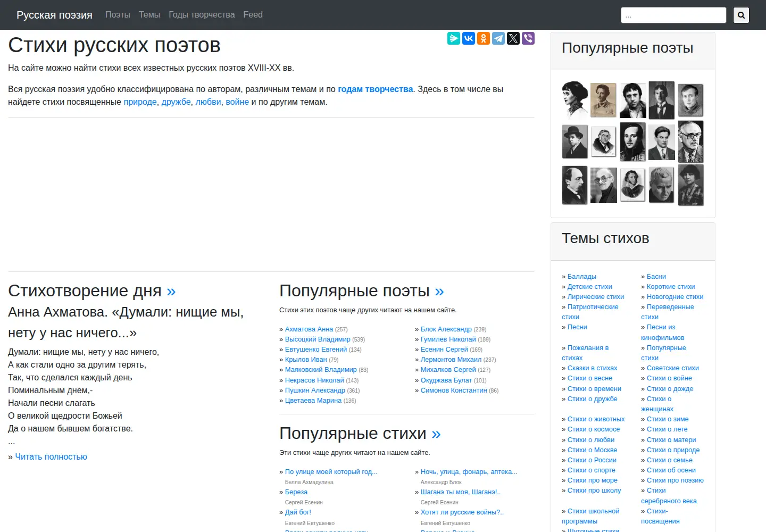Go to the Русская поэзия home brand link

(54, 15)
